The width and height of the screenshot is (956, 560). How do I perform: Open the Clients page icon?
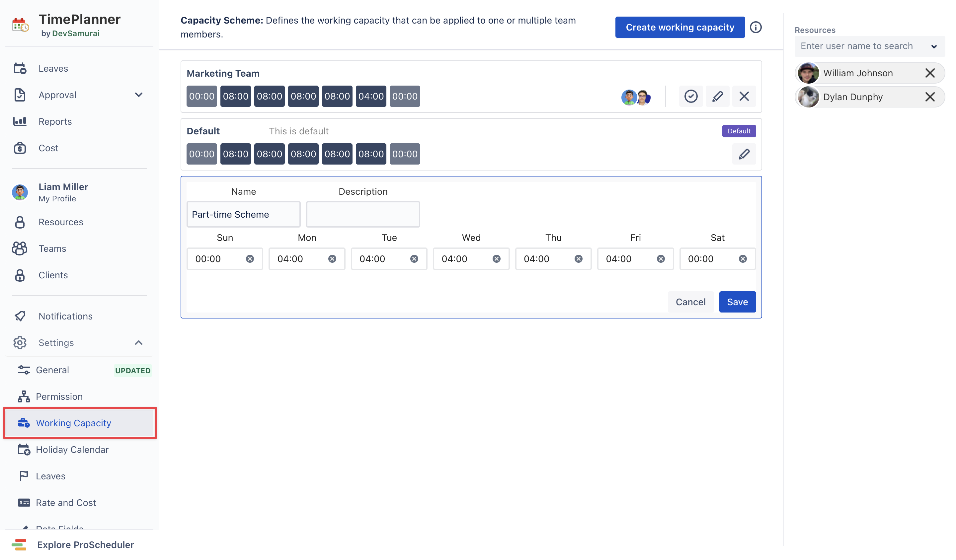point(20,275)
